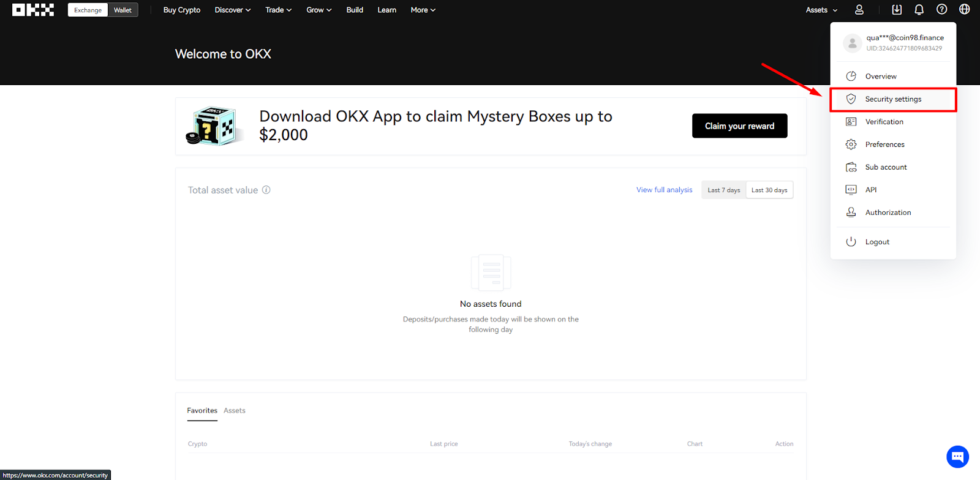The image size is (980, 480).
Task: Click the Download OKX App banner text
Action: pyautogui.click(x=435, y=126)
